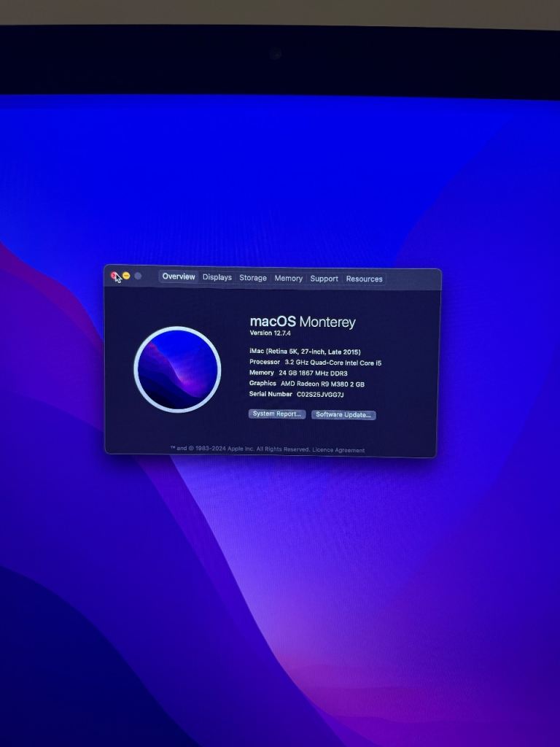Minimize the window with the yellow button

click(126, 276)
